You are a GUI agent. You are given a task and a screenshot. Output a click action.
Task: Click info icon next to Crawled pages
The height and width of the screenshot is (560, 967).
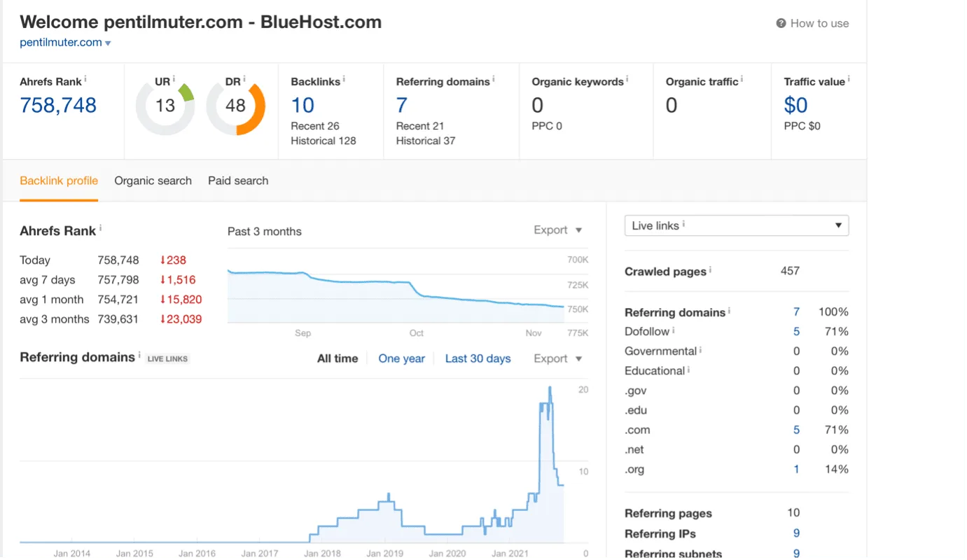click(711, 269)
